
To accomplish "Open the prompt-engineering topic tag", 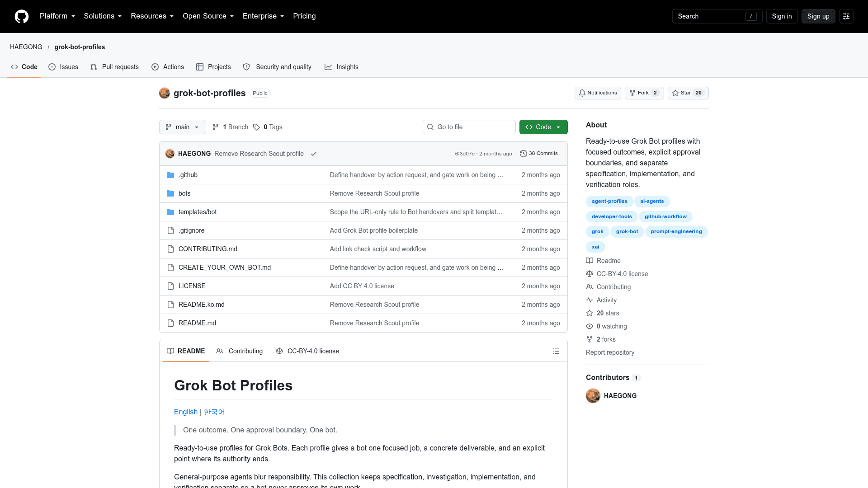I will 676,232.
